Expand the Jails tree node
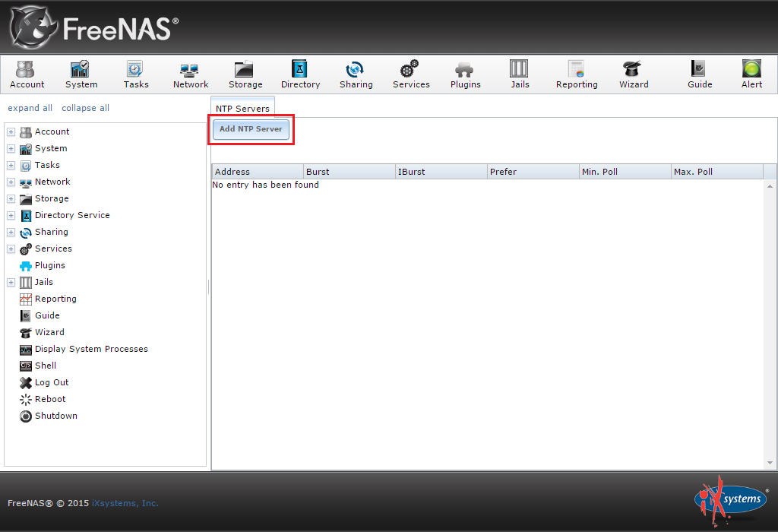Screen dimensions: 778x532 pos(11,283)
